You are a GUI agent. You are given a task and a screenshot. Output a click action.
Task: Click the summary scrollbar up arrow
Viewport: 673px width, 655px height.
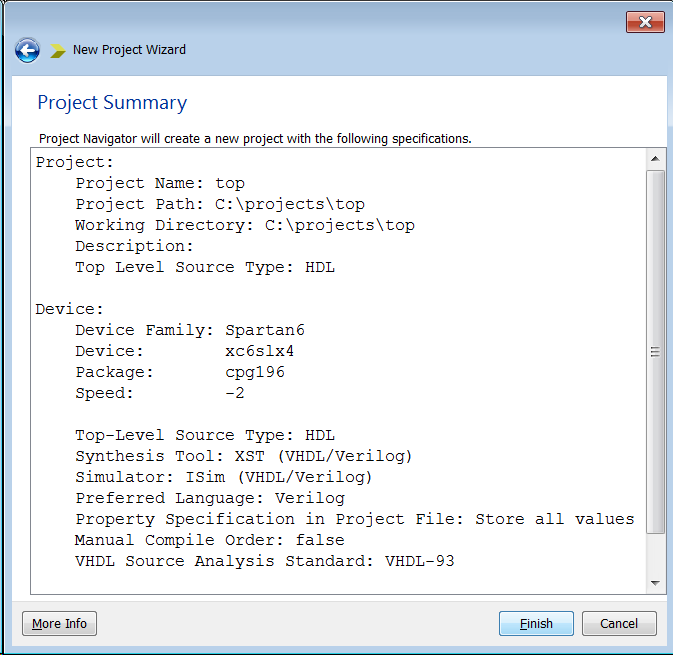pos(656,159)
